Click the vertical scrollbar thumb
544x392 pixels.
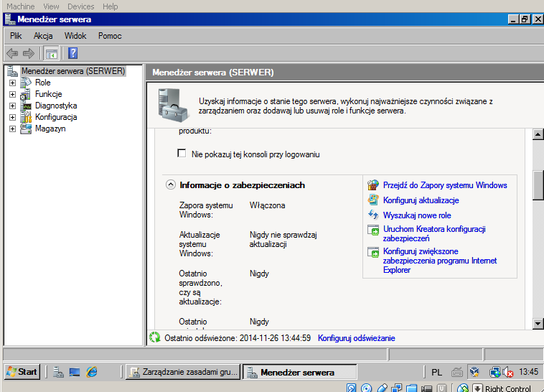538,185
